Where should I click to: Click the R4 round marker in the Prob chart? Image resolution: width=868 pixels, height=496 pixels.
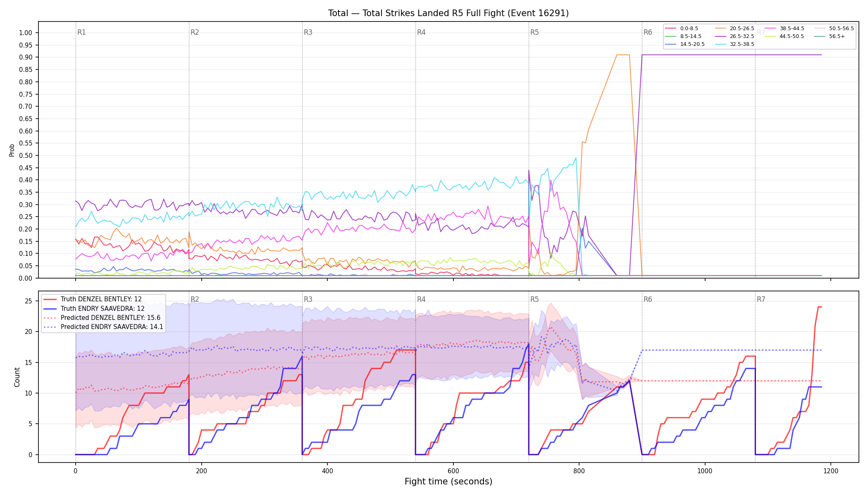tap(421, 32)
